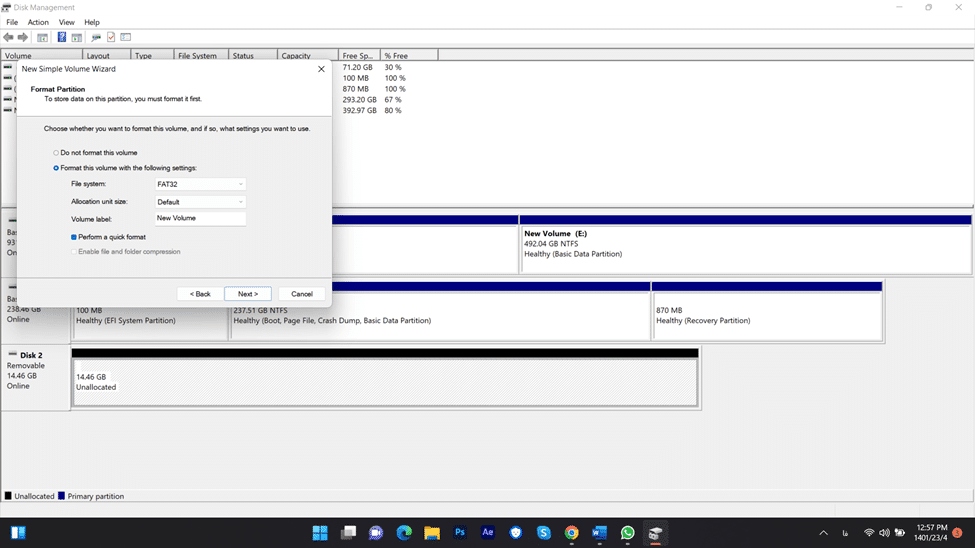The image size is (975, 548).
Task: Close the New Simple Volume Wizard dialog
Action: [321, 69]
